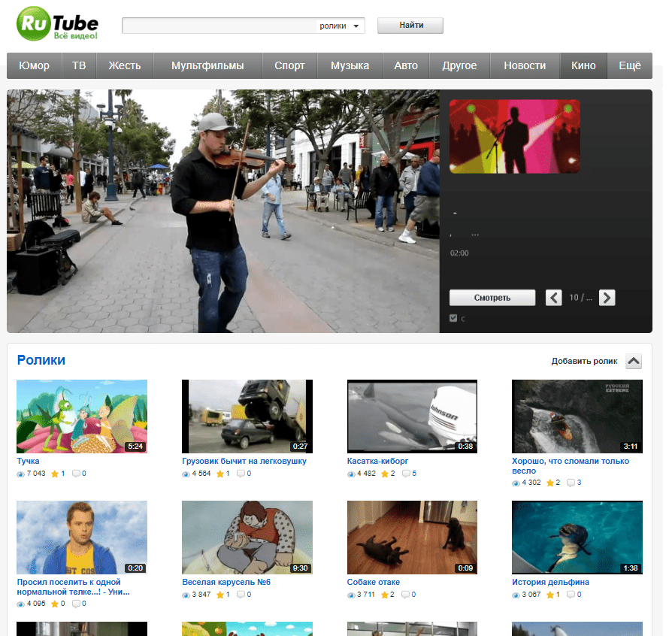Click comments icon under 'Грузовик бычит на легковушку'

241,474
